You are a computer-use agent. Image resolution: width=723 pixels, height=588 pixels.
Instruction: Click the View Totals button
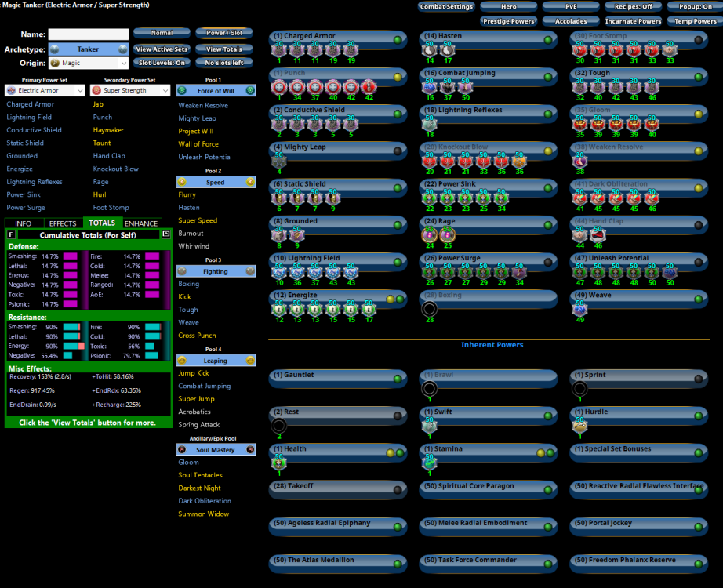coord(224,49)
